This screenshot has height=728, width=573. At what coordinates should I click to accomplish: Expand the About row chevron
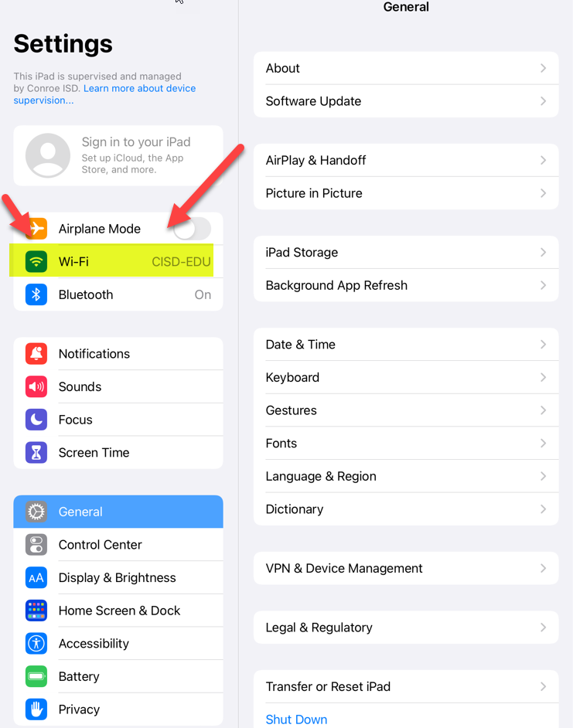click(x=543, y=68)
